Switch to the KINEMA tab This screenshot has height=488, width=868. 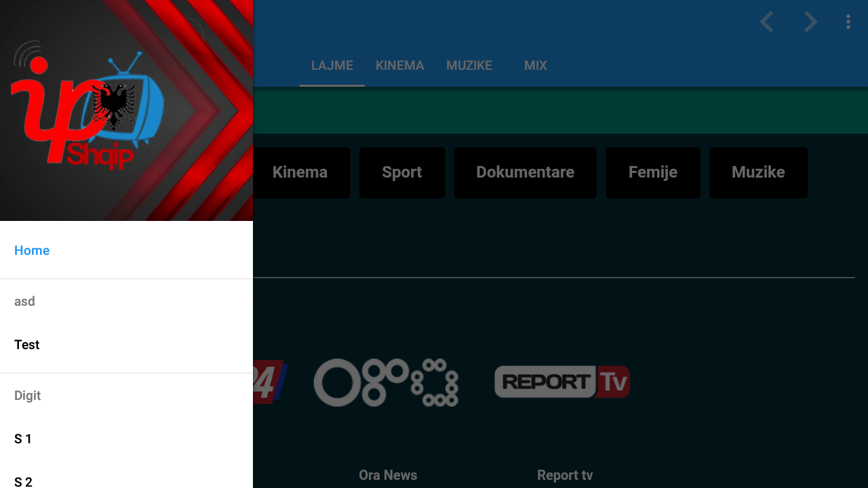(400, 66)
